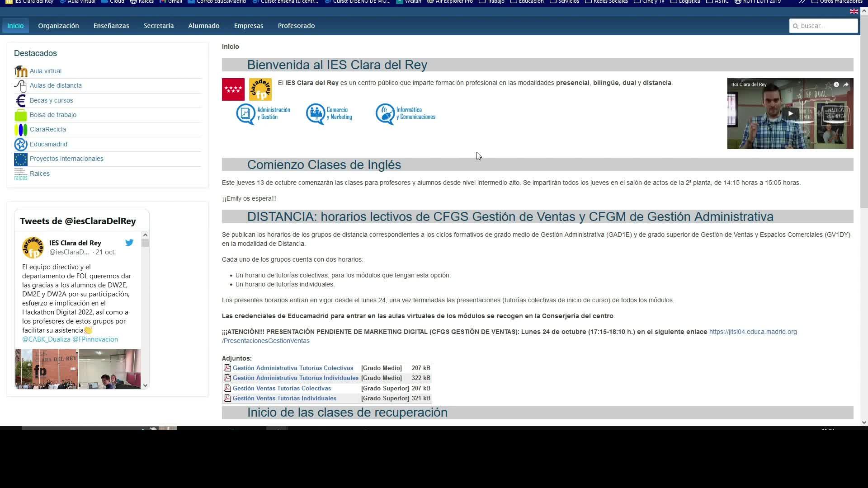Viewport: 868px width, 488px height.
Task: Click the ClaraRecicla colored bins icon
Action: pos(21,130)
